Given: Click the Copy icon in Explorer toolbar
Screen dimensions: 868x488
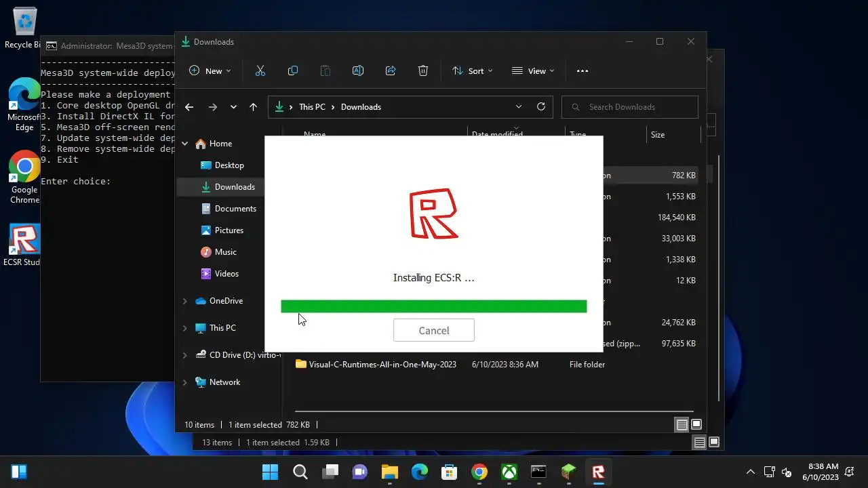Looking at the screenshot, I should tap(293, 70).
